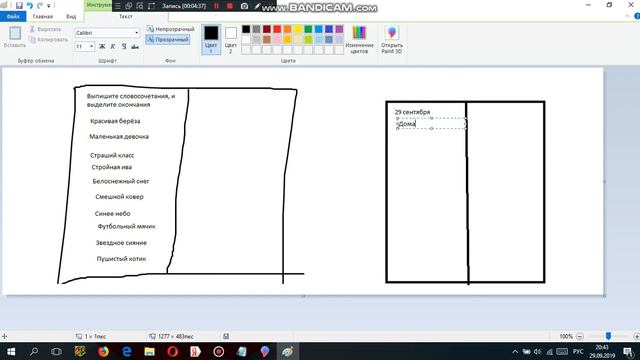640x360 pixels.
Task: Pick the pink color swatch in second row
Action: [277, 39]
